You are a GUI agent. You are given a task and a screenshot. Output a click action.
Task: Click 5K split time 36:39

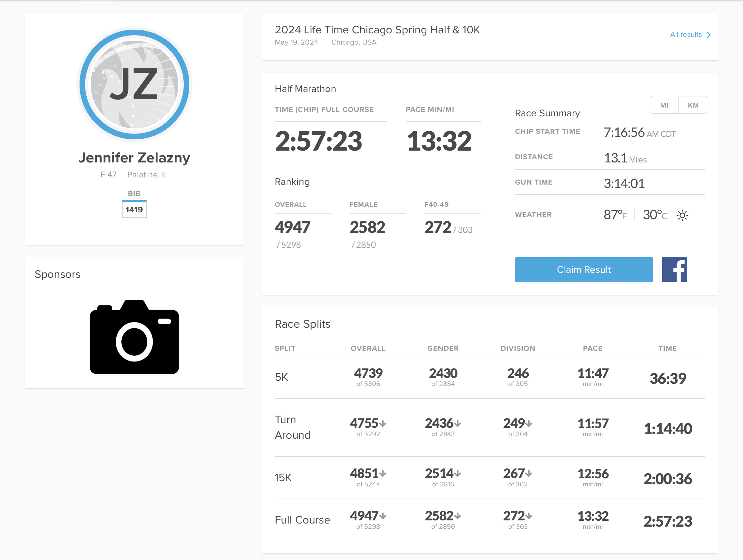668,378
